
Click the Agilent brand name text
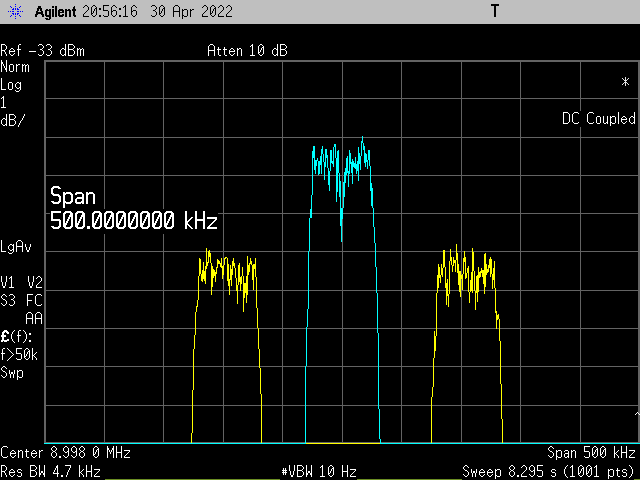(56, 11)
